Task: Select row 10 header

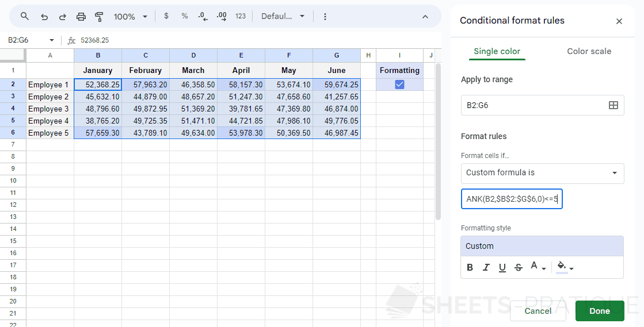Action: coord(13,180)
